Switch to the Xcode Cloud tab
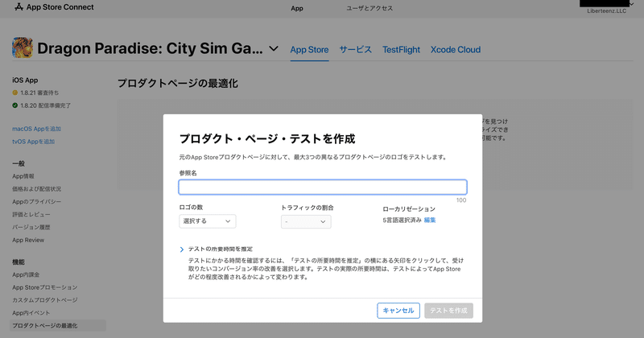The height and width of the screenshot is (338, 644). point(456,50)
